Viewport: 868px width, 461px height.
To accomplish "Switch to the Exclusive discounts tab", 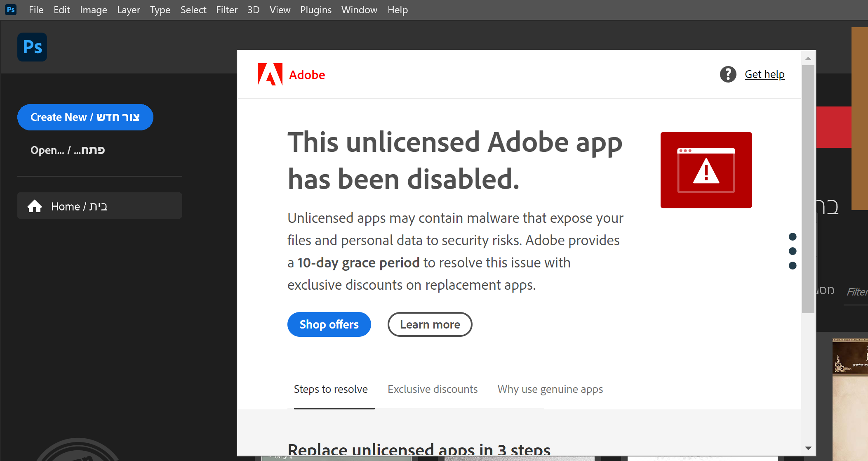I will click(x=433, y=389).
